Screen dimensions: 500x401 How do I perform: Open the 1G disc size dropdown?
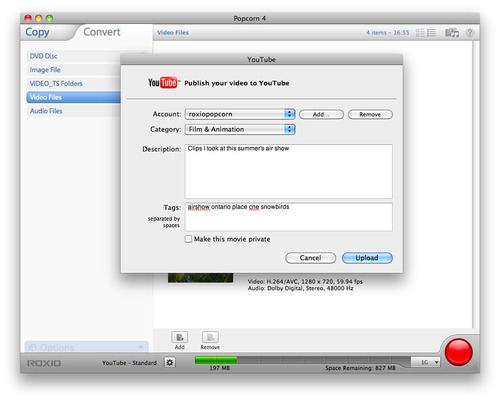pos(425,362)
